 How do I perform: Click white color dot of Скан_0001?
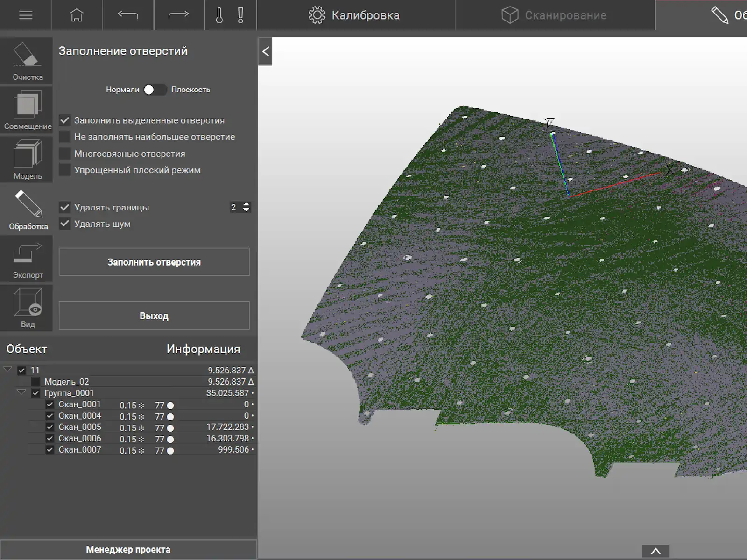tap(170, 406)
